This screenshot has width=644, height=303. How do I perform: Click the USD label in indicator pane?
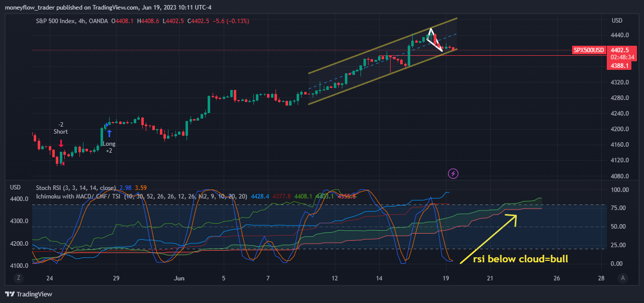pos(16,187)
